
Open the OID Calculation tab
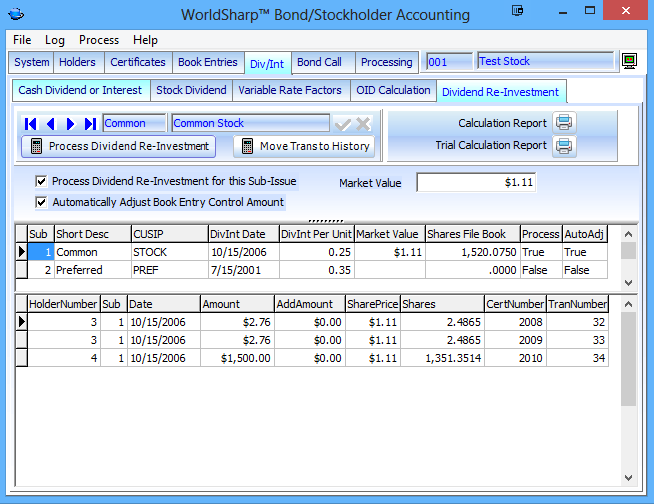[x=393, y=90]
